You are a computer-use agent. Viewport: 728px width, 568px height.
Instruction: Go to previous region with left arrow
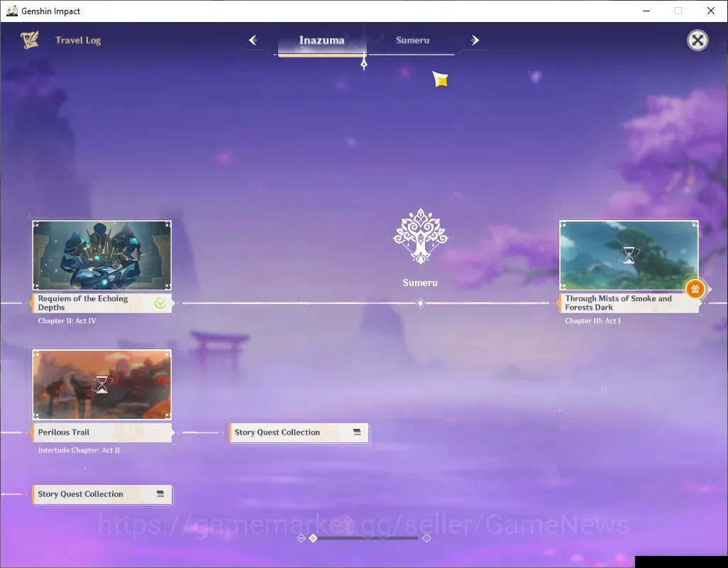pyautogui.click(x=253, y=40)
